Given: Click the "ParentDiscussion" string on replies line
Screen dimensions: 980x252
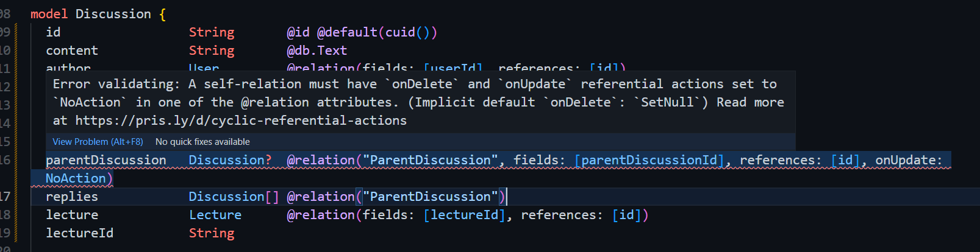Looking at the screenshot, I should (431, 197).
